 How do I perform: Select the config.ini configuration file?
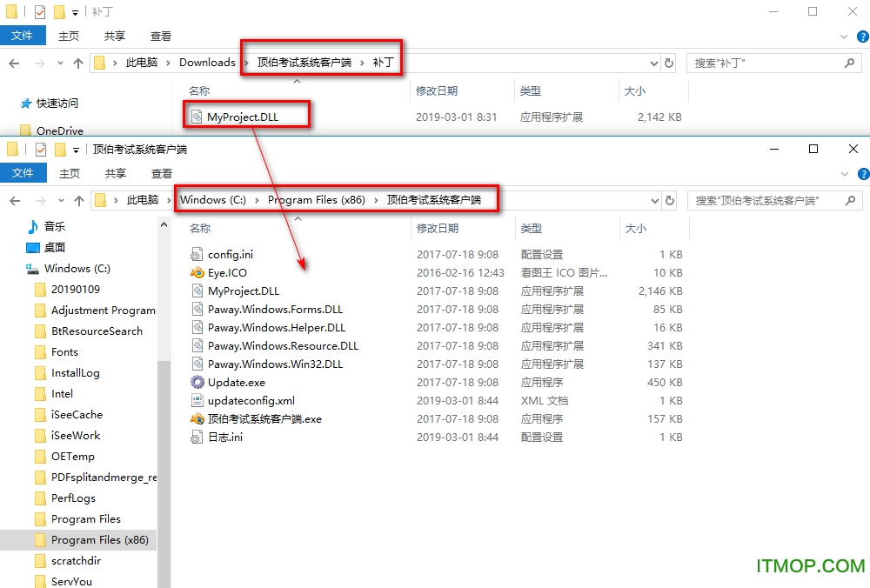(x=231, y=254)
